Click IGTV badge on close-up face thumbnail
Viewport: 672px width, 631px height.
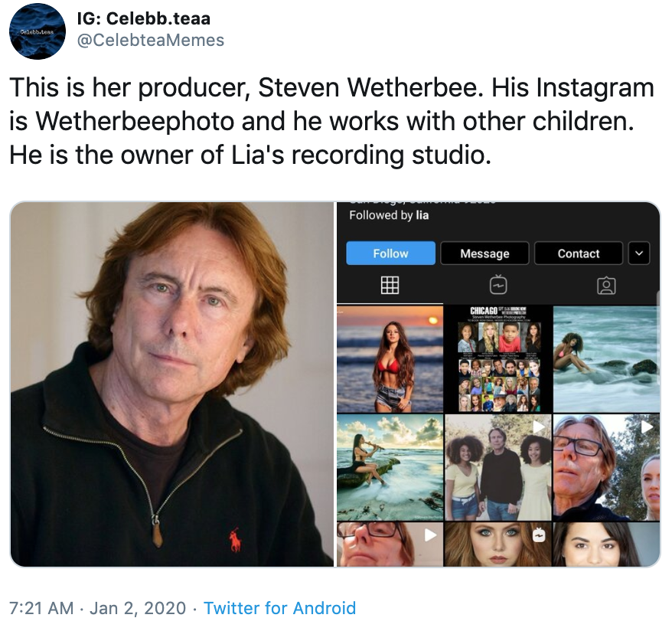[539, 535]
